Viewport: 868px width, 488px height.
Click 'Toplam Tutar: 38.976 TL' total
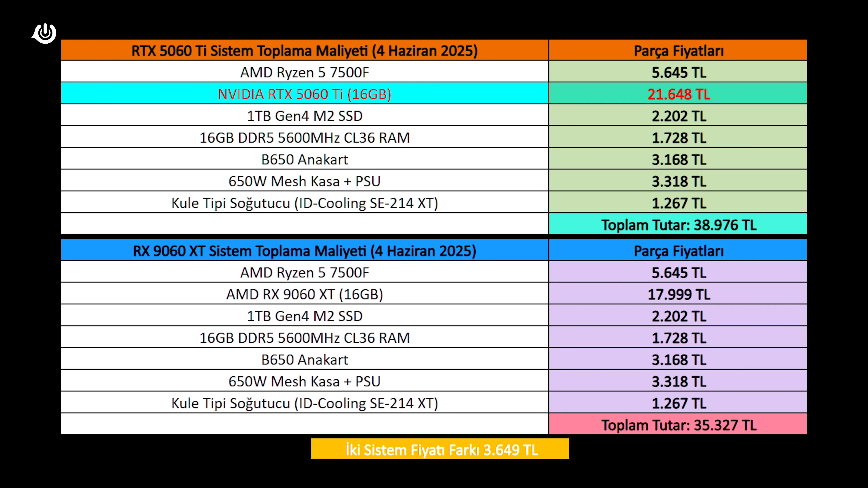click(678, 224)
